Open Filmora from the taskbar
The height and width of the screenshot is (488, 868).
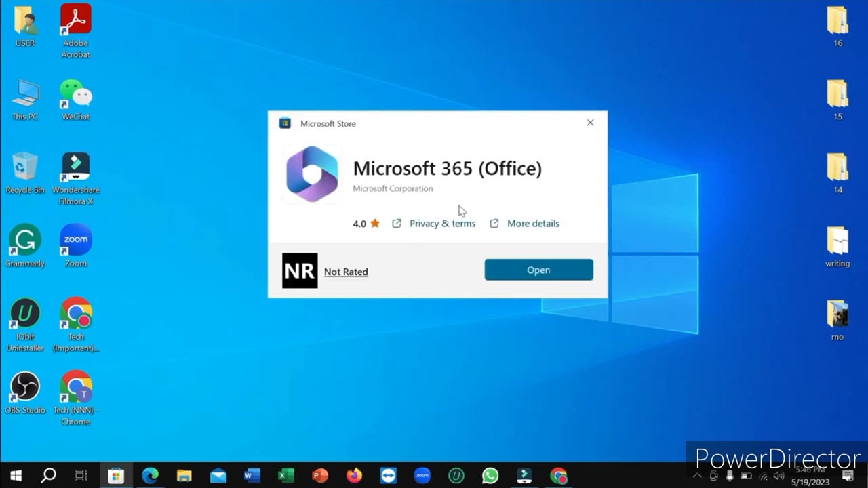[524, 476]
